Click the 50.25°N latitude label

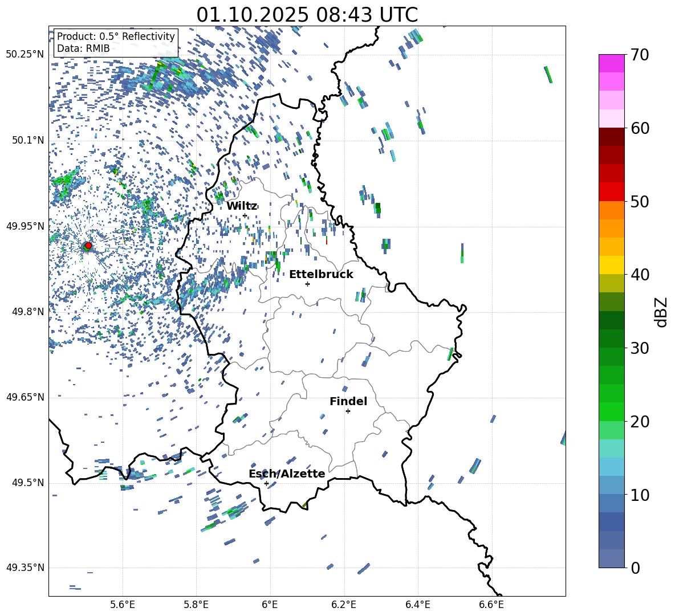click(x=25, y=55)
